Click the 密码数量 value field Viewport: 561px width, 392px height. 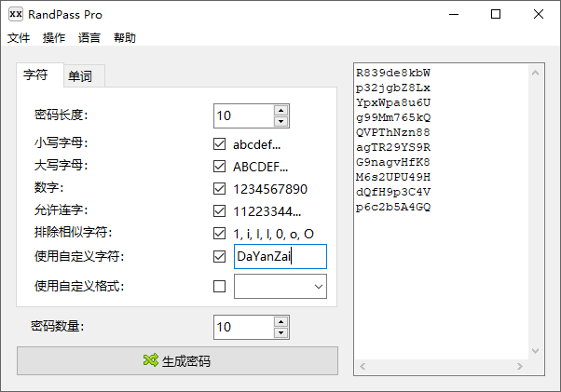[244, 327]
